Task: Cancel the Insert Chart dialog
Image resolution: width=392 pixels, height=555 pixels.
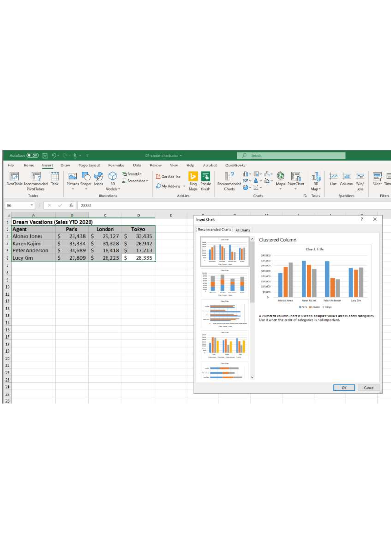Action: coord(368,388)
